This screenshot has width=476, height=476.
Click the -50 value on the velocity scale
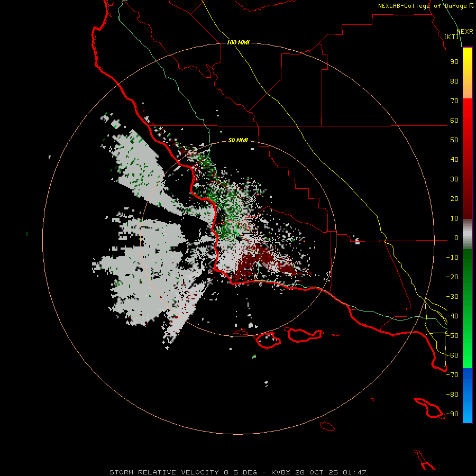click(452, 336)
